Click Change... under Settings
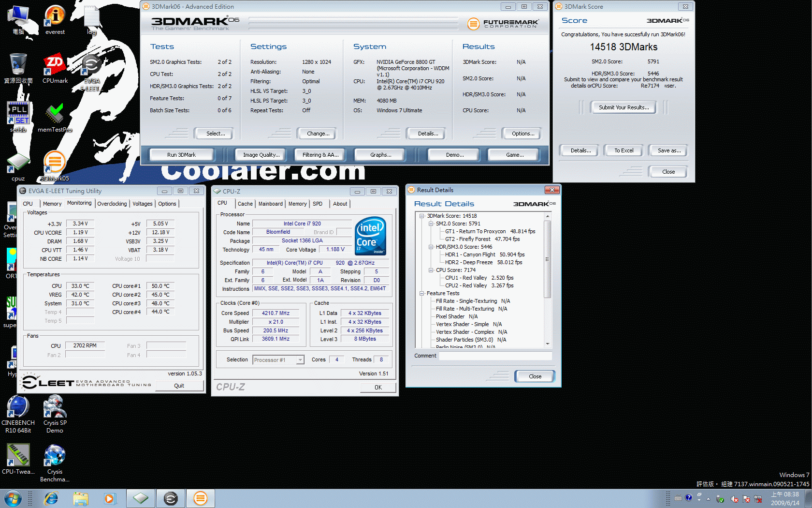Screen dimensions: 812x508 (x=318, y=134)
